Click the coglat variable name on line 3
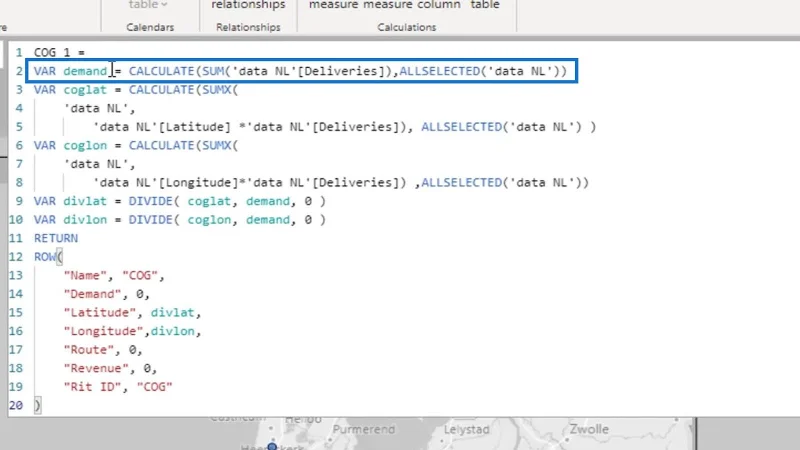800x450 pixels. [x=85, y=90]
